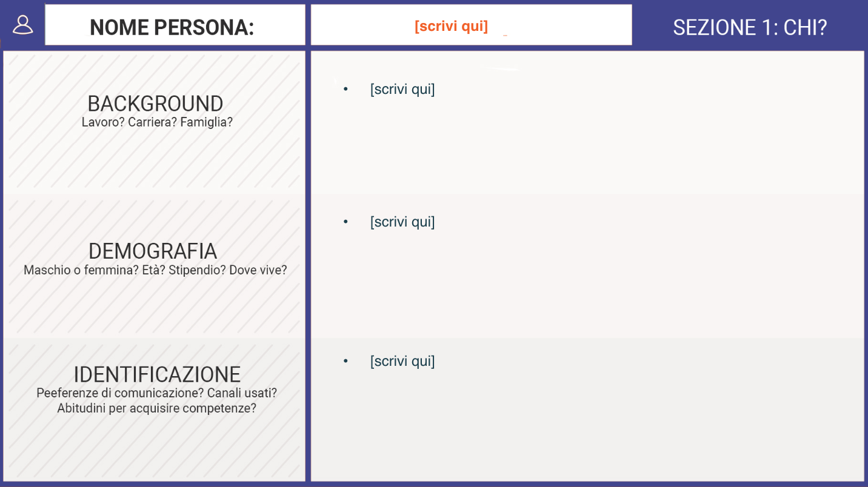Click the bullet point in Identificazione row
This screenshot has width=868, height=487.
346,361
